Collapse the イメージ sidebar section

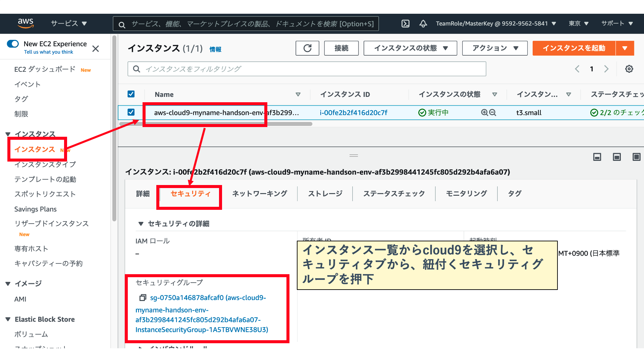8,284
